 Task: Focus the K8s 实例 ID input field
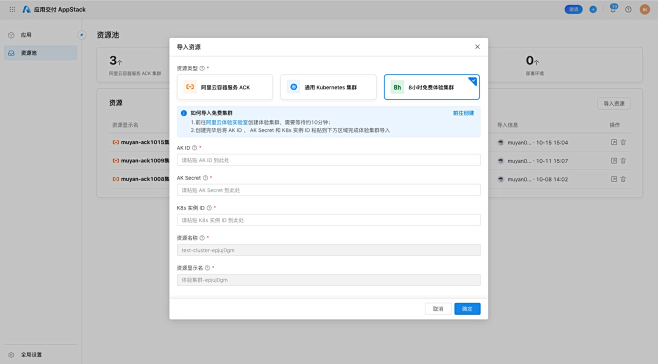click(x=329, y=220)
